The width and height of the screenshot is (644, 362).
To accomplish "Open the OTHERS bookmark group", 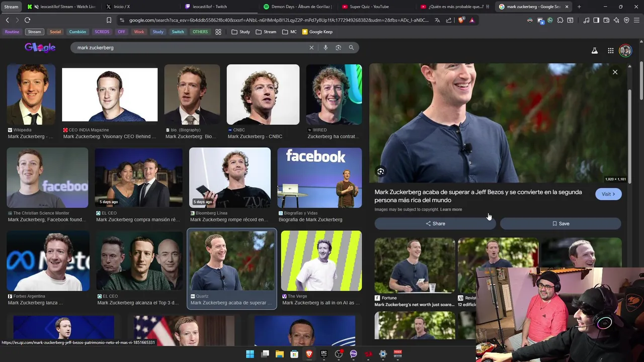I will click(x=200, y=32).
